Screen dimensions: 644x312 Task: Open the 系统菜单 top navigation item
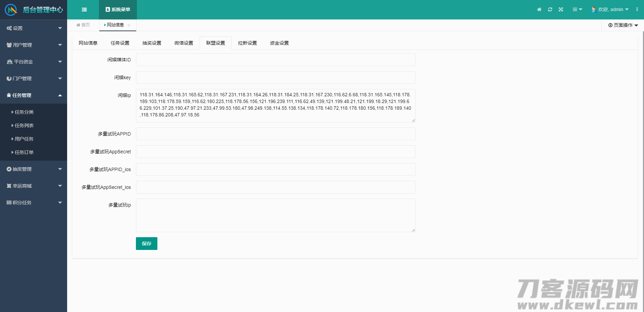coord(118,10)
